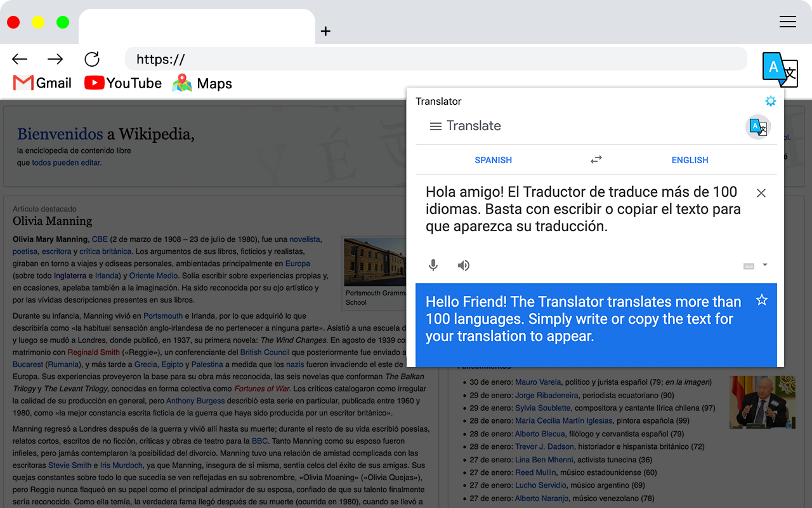Open the Portsmouth link in article
This screenshot has width=812, height=508.
coord(163,316)
